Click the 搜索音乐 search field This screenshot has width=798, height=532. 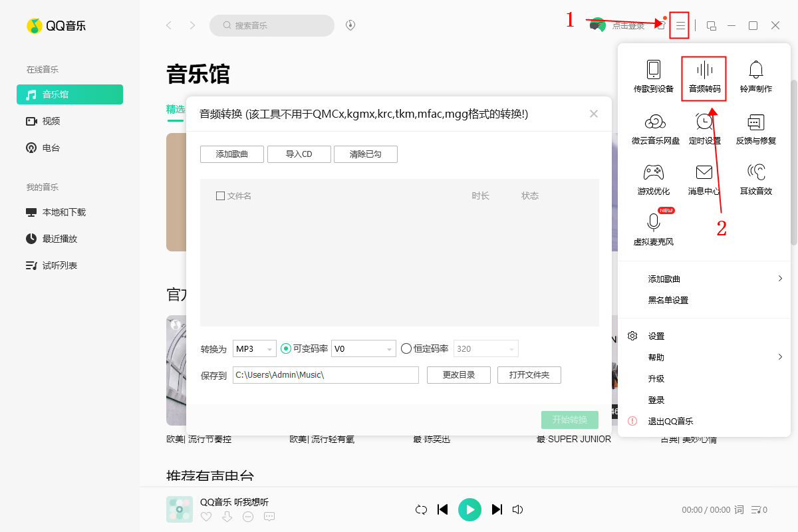pos(272,25)
